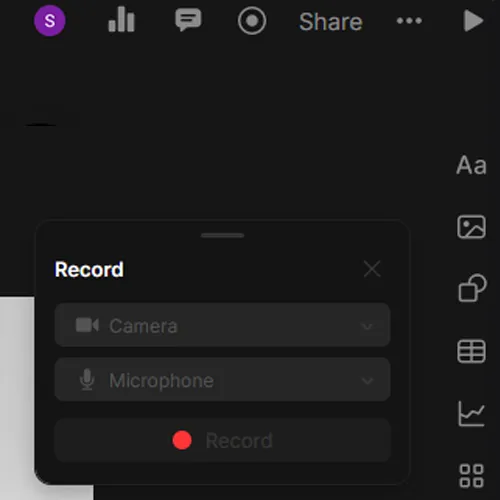Open the three-dot more options menu

409,21
